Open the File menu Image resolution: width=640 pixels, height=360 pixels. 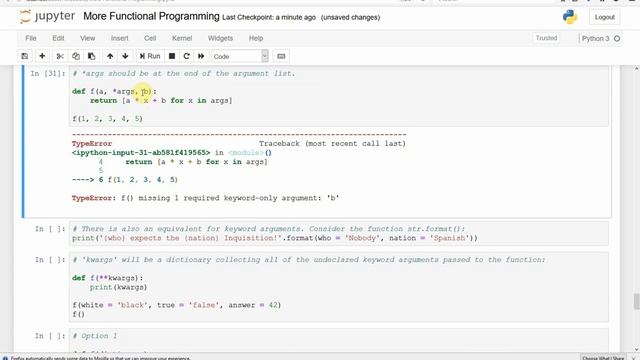[31, 38]
